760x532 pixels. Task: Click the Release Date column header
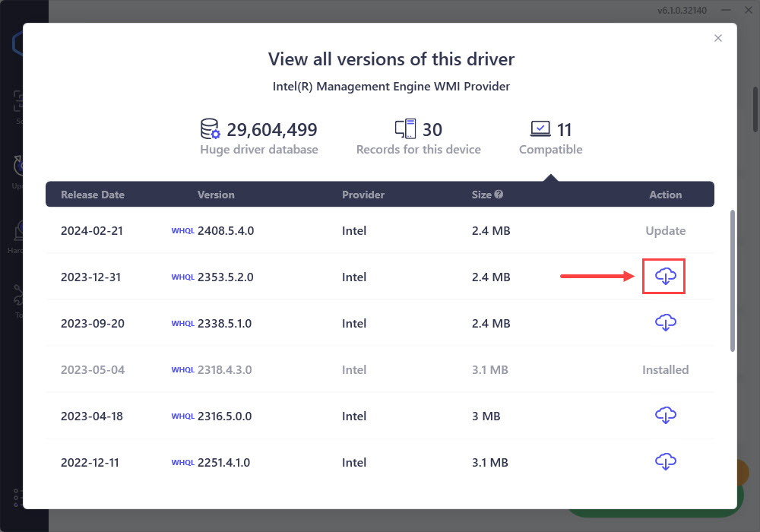point(92,195)
